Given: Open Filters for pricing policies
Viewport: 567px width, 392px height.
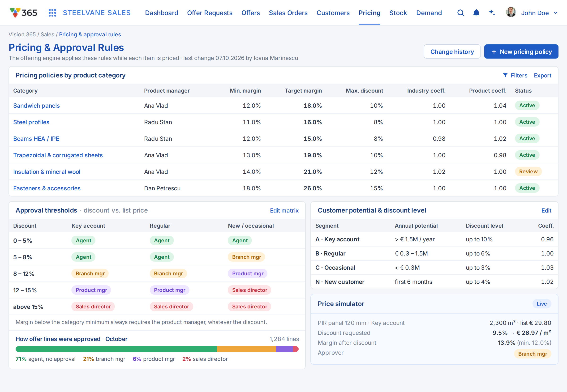Looking at the screenshot, I should (x=515, y=75).
